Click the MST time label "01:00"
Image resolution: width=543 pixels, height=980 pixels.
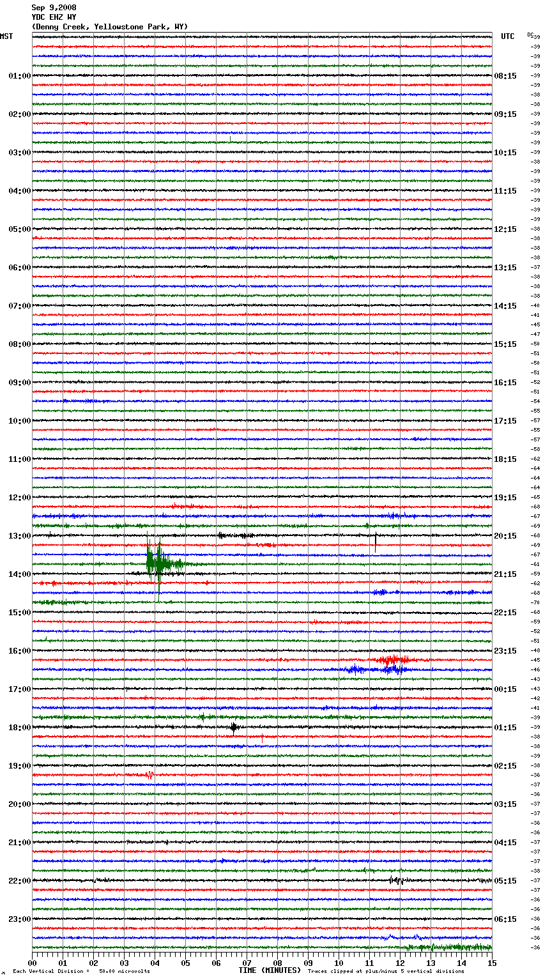[x=20, y=76]
